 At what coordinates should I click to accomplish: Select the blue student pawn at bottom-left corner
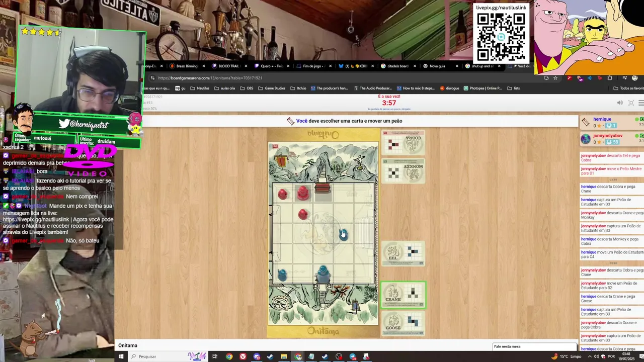(x=282, y=275)
